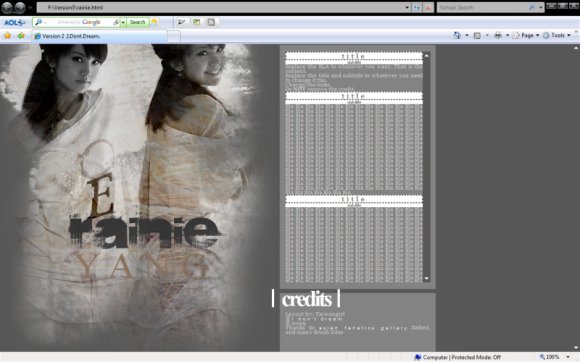Viewport: 580px width, 362px height.
Task: Click the red Stop loading icon
Action: coord(428,7)
